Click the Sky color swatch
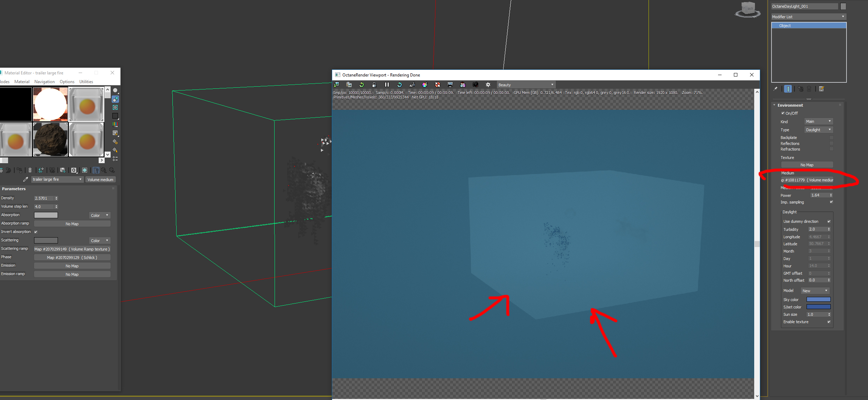This screenshot has width=868, height=400. tap(818, 300)
